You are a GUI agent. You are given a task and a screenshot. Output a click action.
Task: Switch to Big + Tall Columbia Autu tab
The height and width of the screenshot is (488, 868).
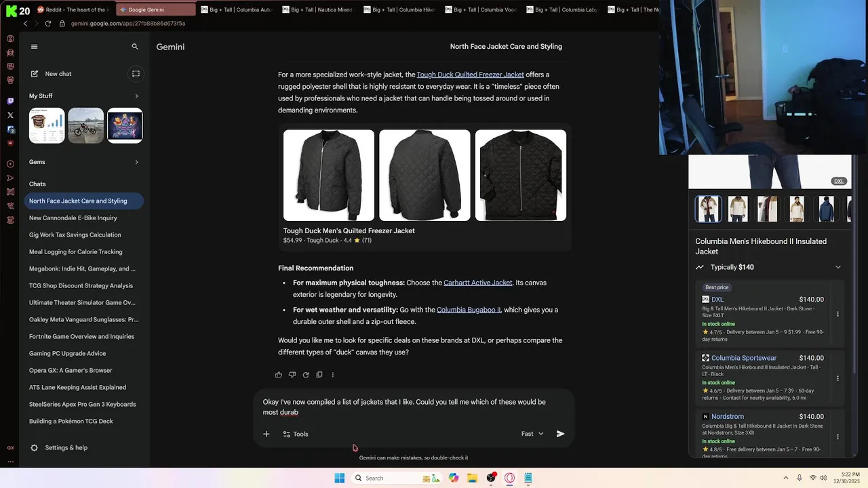[x=237, y=9]
